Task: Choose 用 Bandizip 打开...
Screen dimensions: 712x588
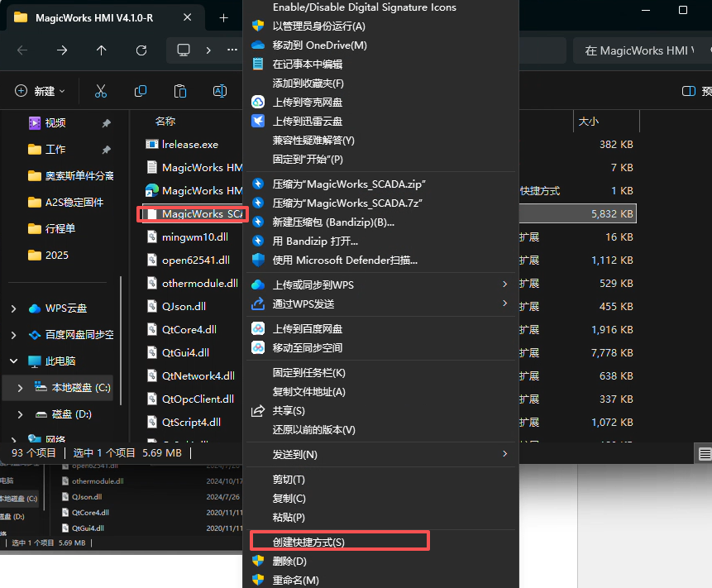Action: pyautogui.click(x=380, y=241)
